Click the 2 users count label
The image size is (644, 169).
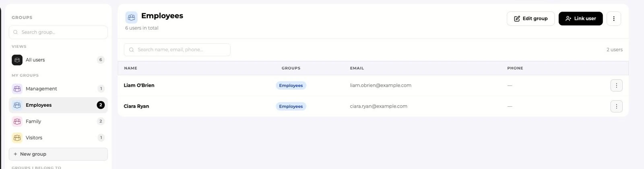coord(614,50)
